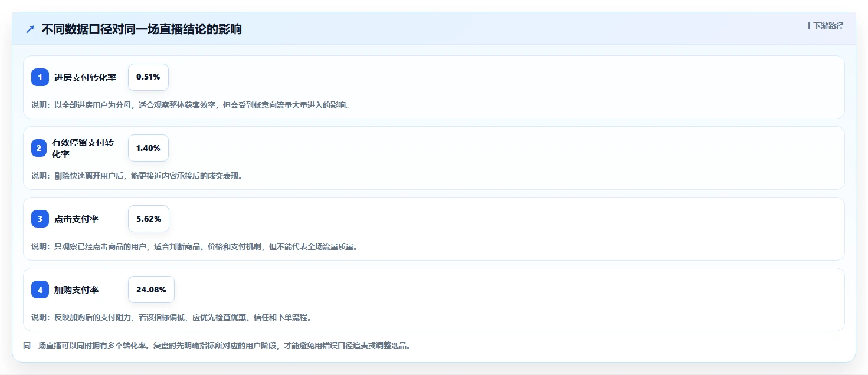The height and width of the screenshot is (375, 868).
Task: Click the 5.62% value chip
Action: [149, 219]
